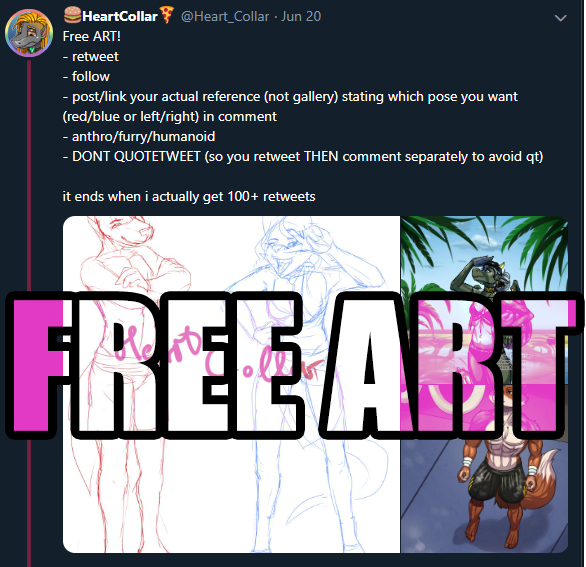Expand the tweet options chevron
The width and height of the screenshot is (586, 567).
(561, 18)
